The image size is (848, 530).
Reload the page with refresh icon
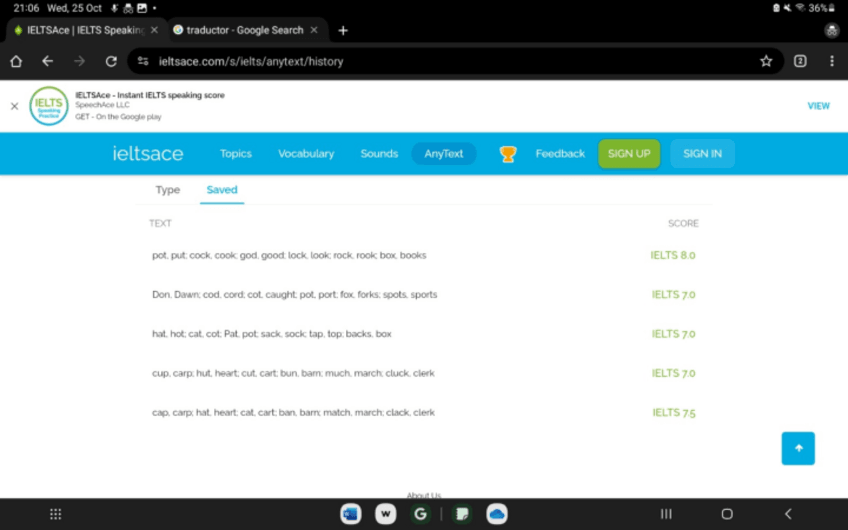point(111,61)
